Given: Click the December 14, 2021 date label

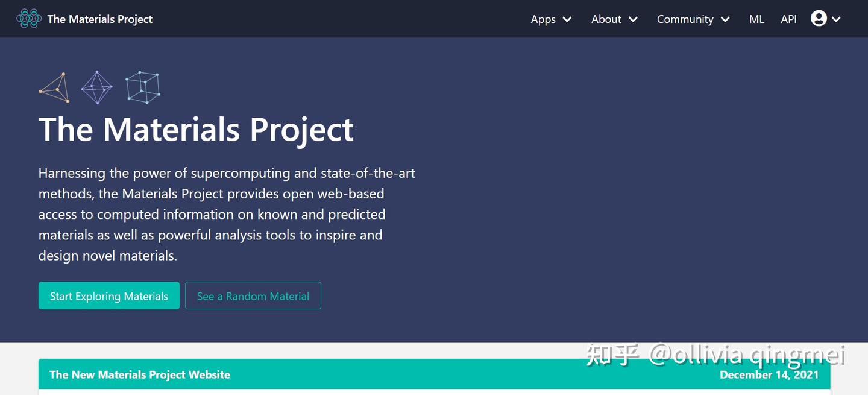Looking at the screenshot, I should (769, 374).
